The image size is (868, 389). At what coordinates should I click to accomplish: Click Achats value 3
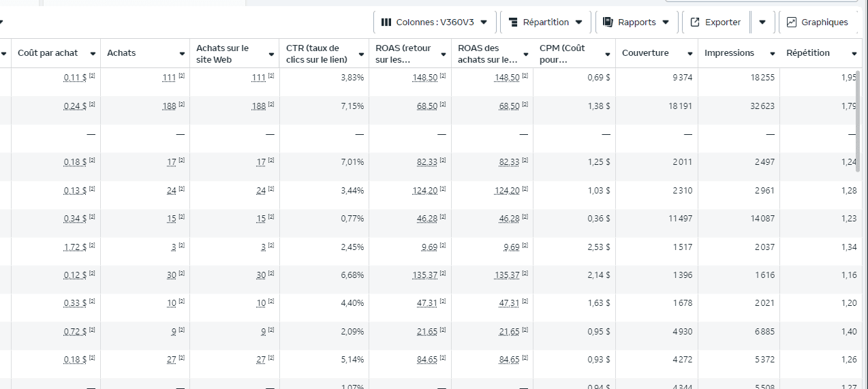[174, 247]
